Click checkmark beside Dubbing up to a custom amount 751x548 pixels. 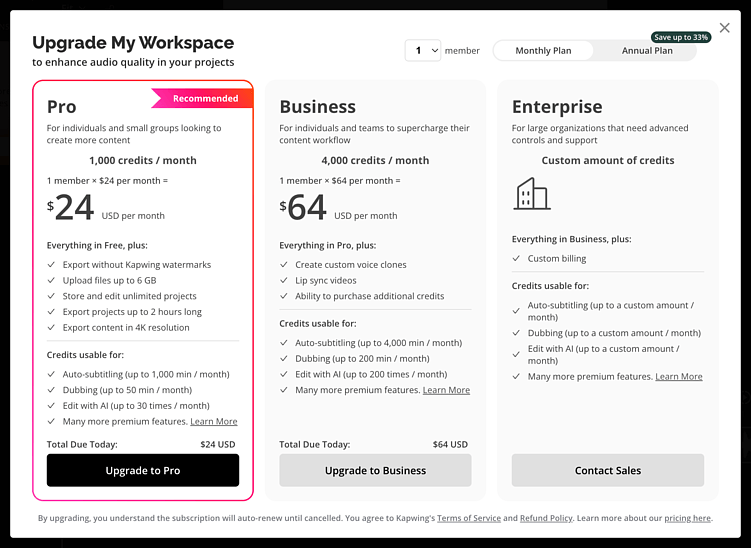coord(516,333)
